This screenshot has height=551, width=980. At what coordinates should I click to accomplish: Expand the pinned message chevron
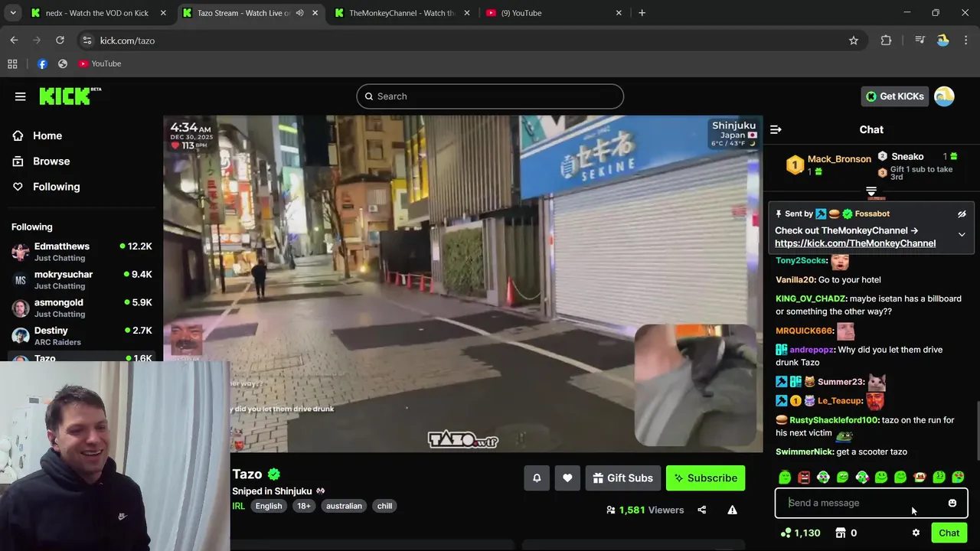[x=962, y=235]
